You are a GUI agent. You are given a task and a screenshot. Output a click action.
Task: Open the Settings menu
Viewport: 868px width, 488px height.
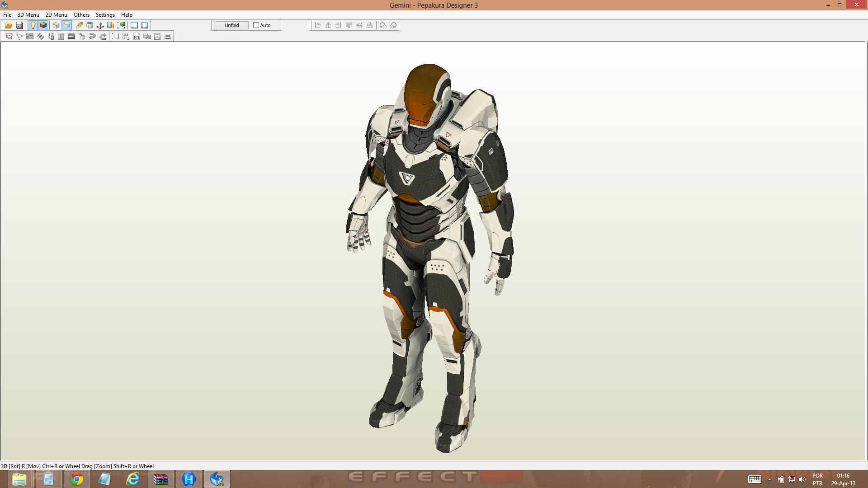pos(105,15)
